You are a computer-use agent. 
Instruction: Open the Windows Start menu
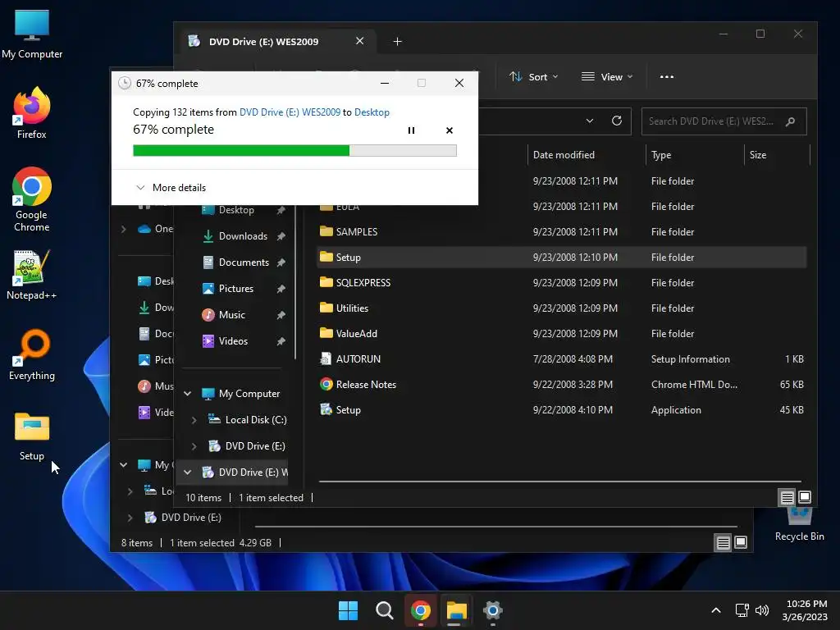point(348,610)
